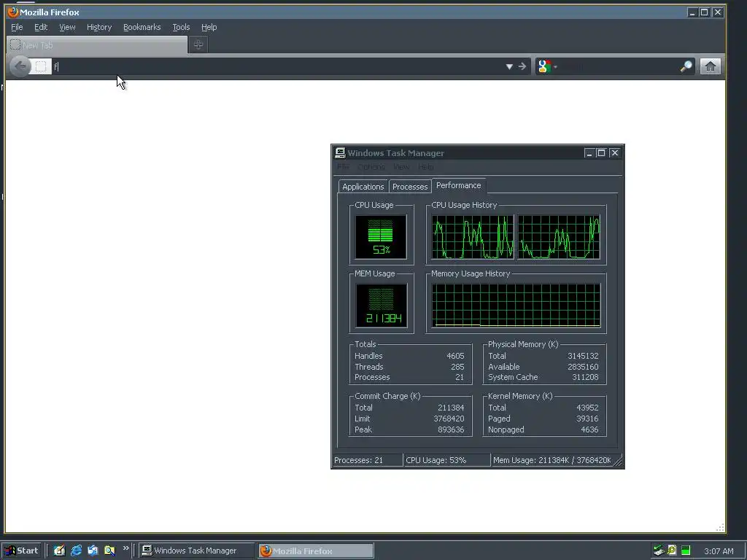
Task: Click the Firefox Home button
Action: 711,66
